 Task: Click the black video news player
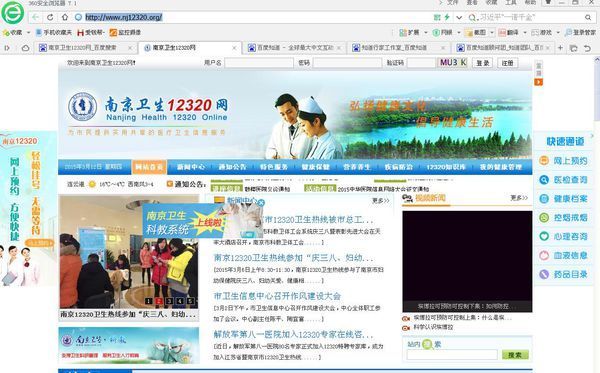467,261
